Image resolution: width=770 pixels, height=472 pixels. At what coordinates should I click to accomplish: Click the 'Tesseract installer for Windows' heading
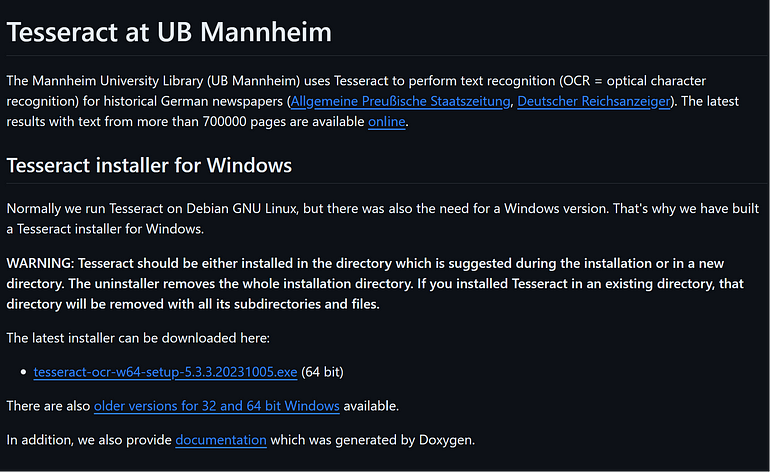[149, 166]
